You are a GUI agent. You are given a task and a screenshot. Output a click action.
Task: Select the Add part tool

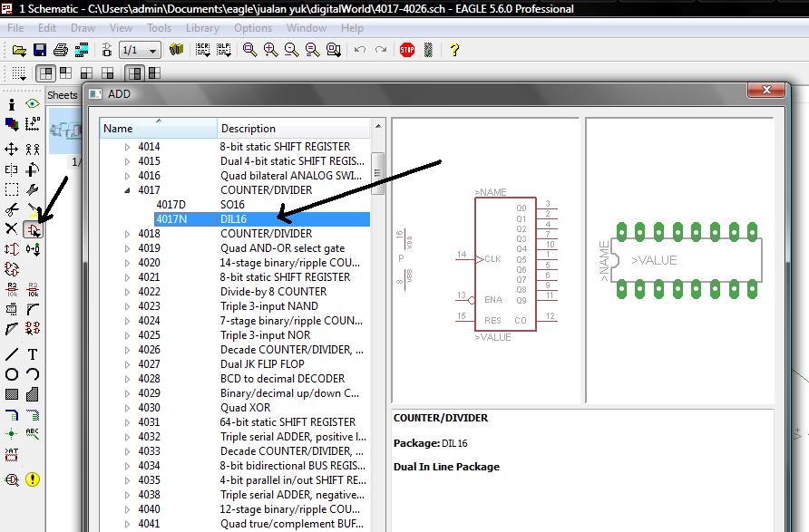pos(33,229)
